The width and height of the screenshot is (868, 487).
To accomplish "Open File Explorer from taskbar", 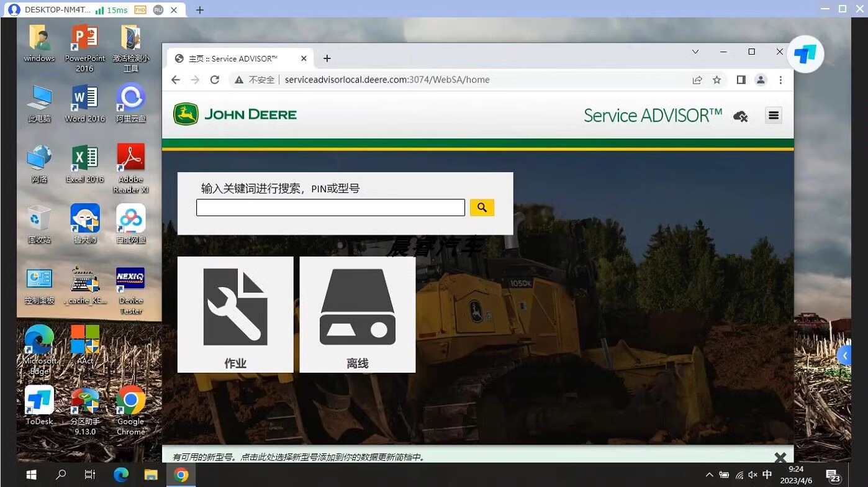I will 151,475.
